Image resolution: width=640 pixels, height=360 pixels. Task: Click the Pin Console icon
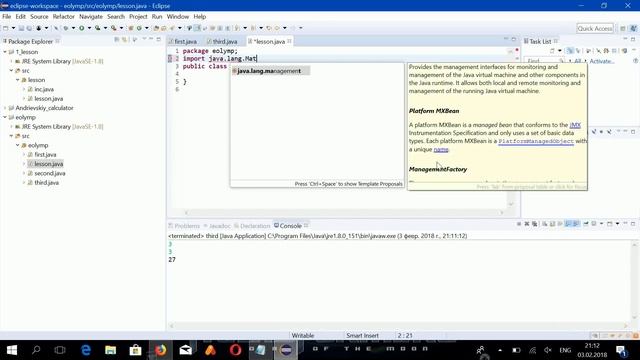(586, 224)
